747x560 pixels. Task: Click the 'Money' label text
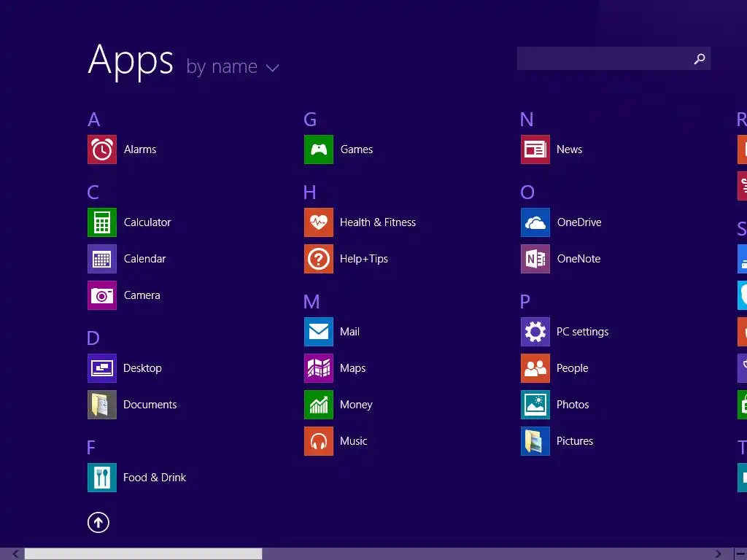tap(356, 405)
